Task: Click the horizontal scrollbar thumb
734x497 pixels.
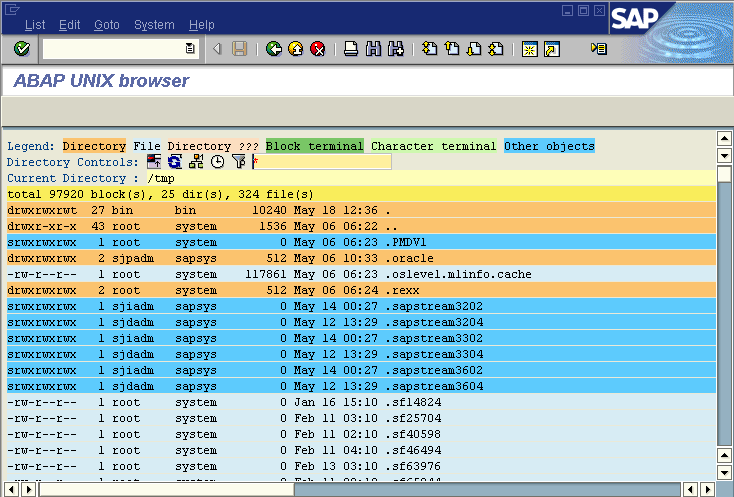Action: [x=167, y=490]
